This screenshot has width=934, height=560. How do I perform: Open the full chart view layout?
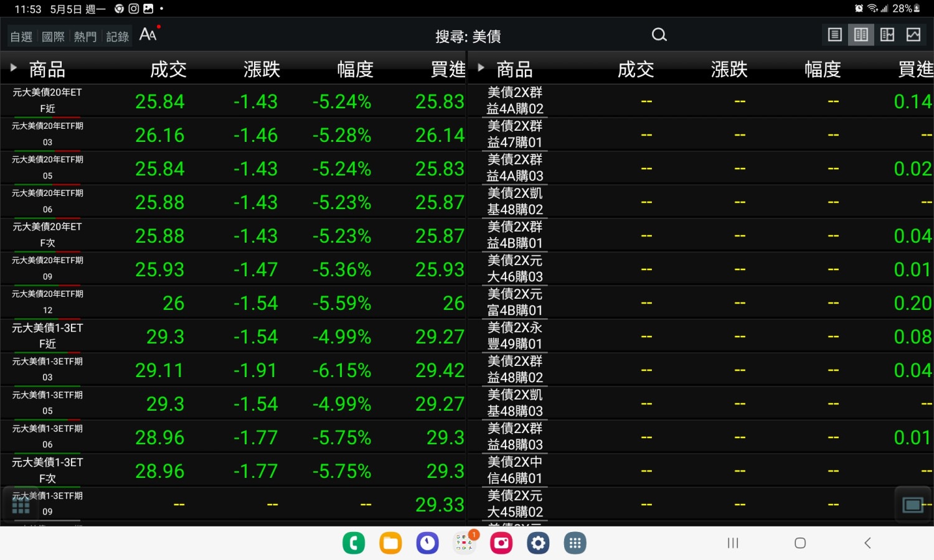913,35
